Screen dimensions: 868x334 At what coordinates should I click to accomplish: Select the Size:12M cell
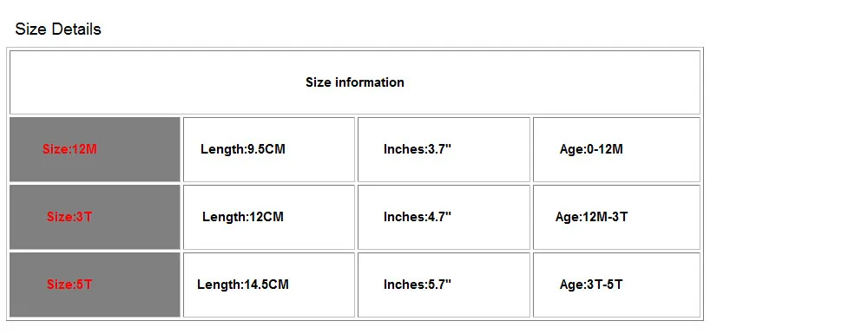pos(95,149)
